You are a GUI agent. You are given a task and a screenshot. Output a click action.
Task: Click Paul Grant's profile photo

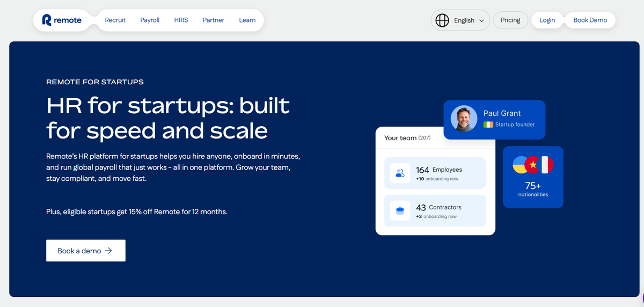[x=464, y=119]
